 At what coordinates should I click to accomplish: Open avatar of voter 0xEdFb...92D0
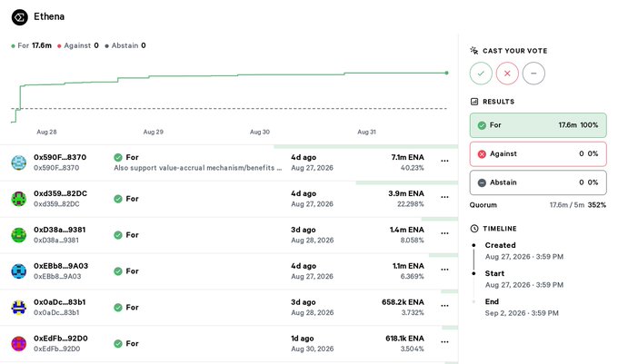18,343
